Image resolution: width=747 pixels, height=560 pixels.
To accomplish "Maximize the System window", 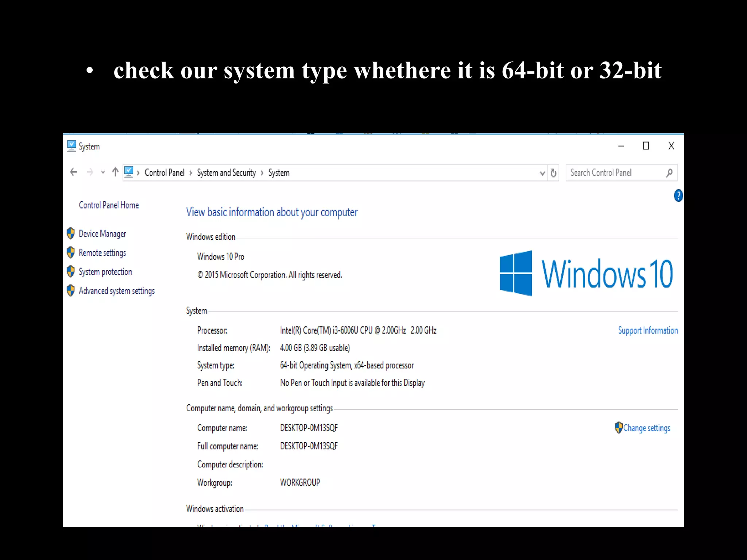I will pos(646,146).
